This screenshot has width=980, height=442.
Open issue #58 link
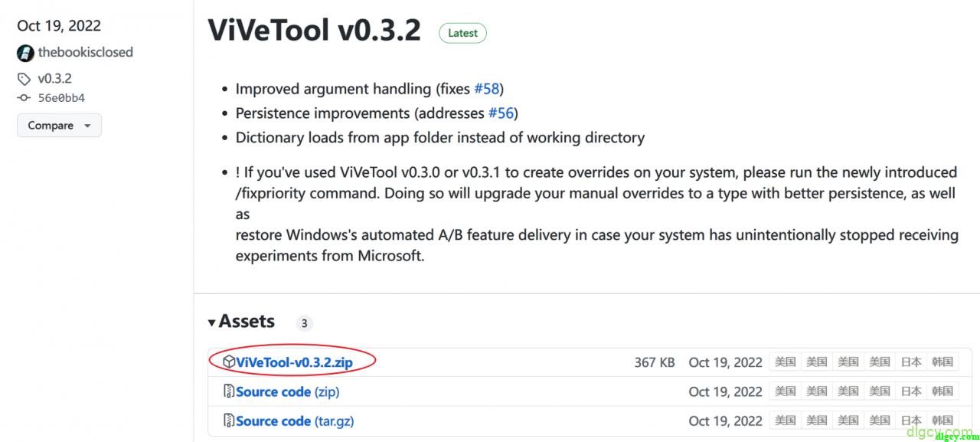[486, 89]
